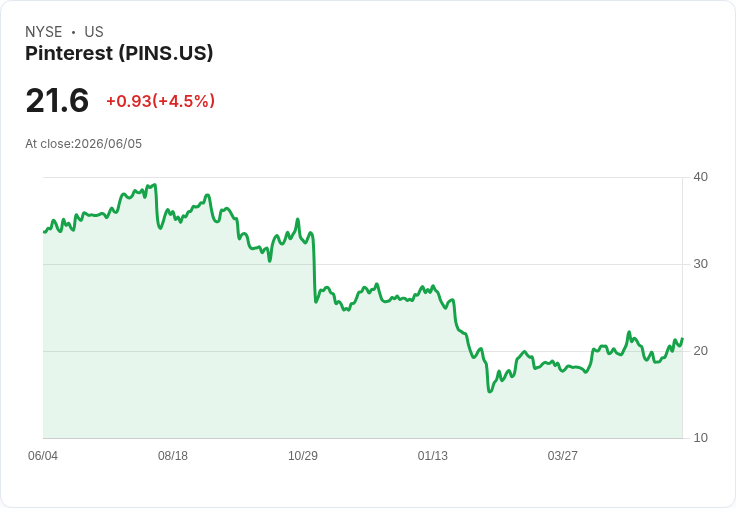This screenshot has height=508, width=736.
Task: Select the 08/18 x-axis date label
Action: click(173, 455)
